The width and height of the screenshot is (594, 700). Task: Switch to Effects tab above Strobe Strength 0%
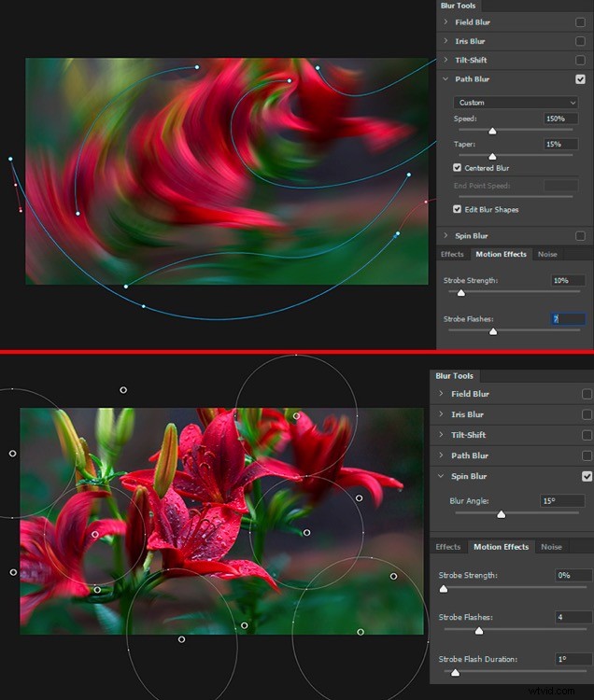tap(448, 546)
